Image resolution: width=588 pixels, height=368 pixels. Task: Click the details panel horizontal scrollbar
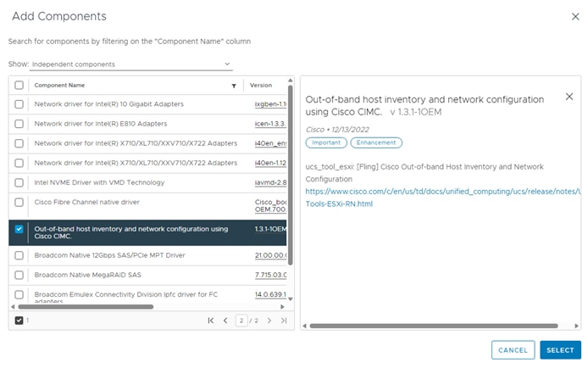tap(434, 326)
